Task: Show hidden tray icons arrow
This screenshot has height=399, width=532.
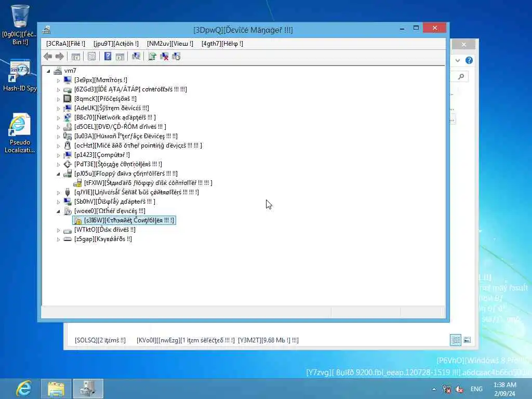Action: coord(434,389)
